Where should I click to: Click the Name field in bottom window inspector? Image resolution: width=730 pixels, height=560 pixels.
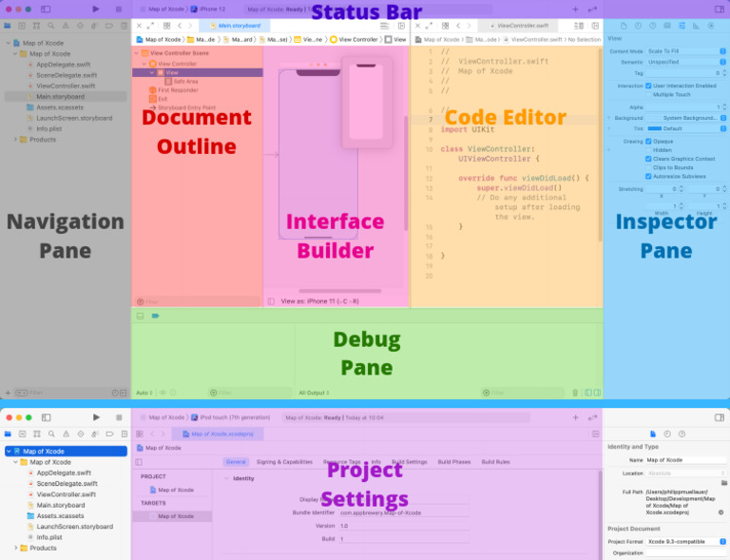685,459
